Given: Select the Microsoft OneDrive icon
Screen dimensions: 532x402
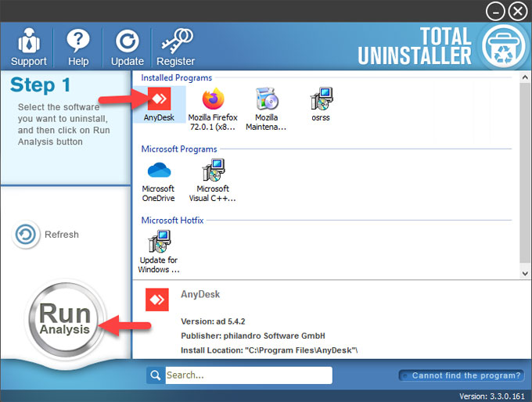Looking at the screenshot, I should click(x=159, y=181).
